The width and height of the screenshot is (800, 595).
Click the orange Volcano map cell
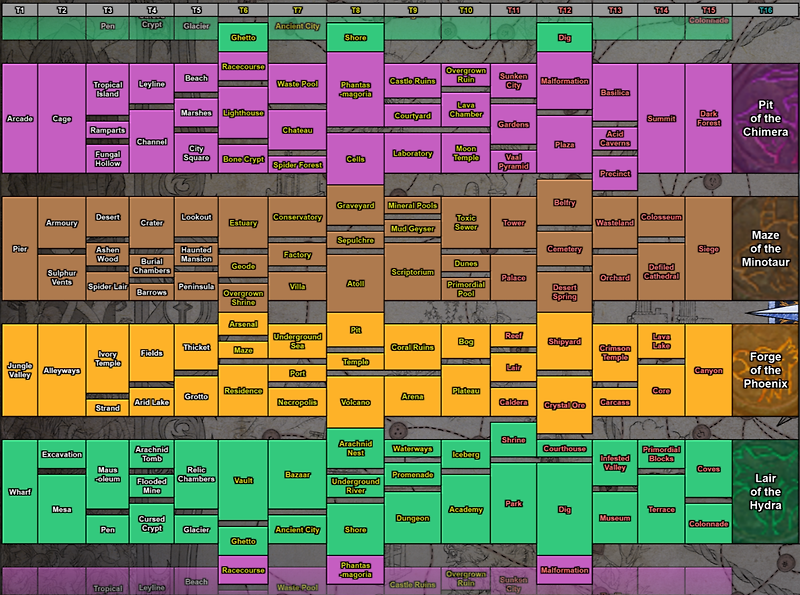355,402
